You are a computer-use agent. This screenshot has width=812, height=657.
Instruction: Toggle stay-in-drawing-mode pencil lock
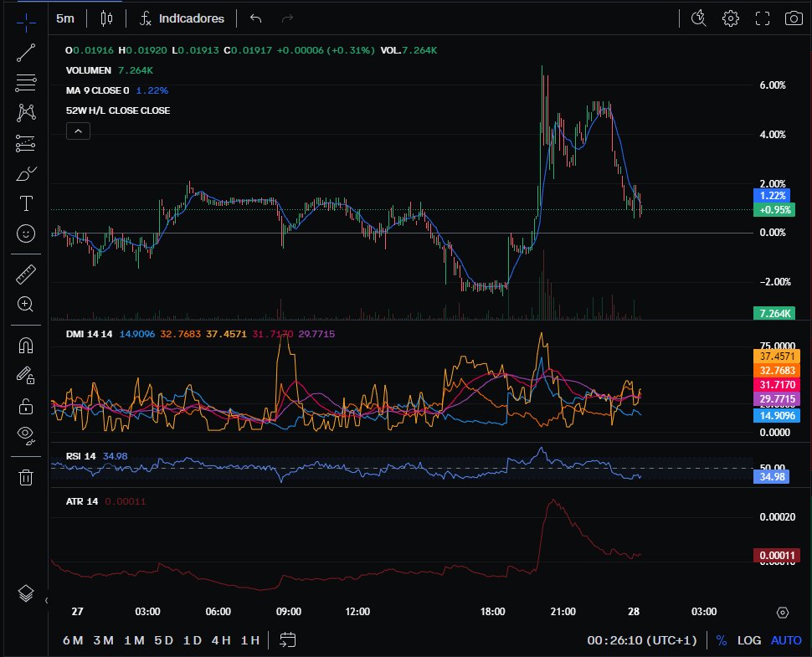26,375
